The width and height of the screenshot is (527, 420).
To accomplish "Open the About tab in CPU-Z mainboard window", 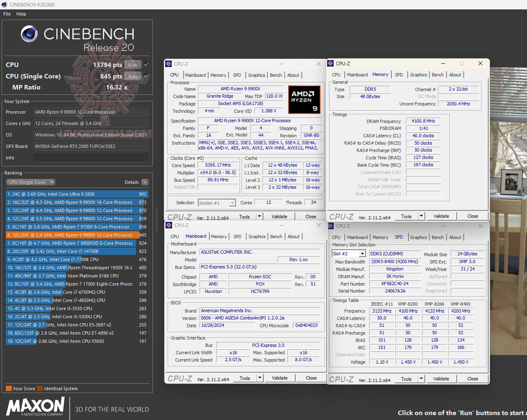I will (x=294, y=237).
